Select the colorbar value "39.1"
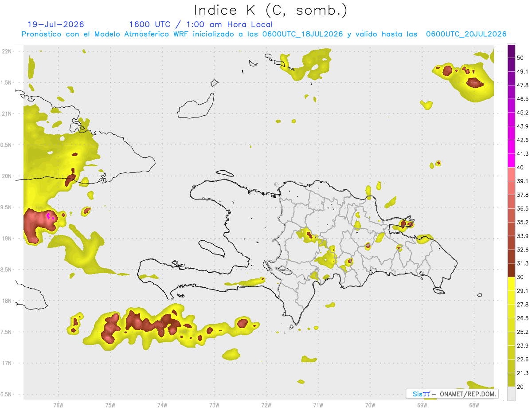 [523, 181]
